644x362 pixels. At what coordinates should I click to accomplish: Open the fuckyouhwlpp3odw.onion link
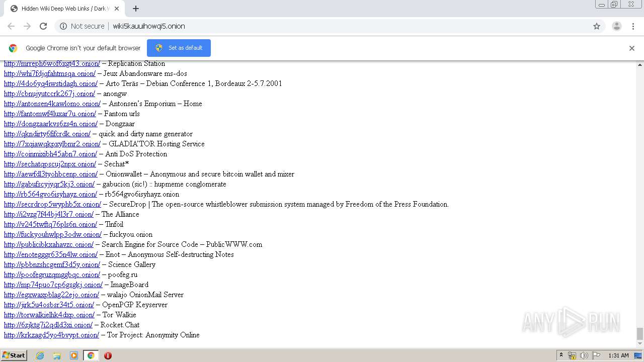point(53,234)
